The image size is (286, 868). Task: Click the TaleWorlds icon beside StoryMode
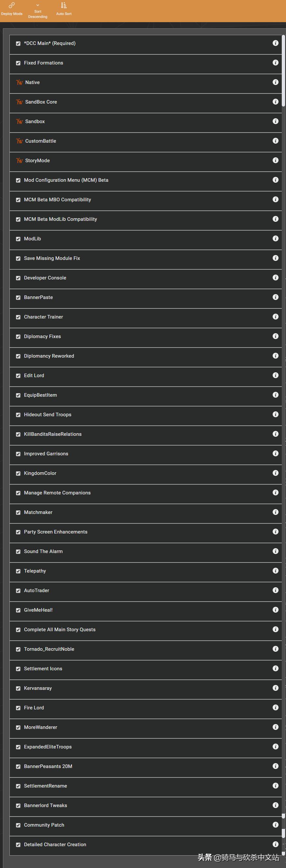(x=20, y=161)
